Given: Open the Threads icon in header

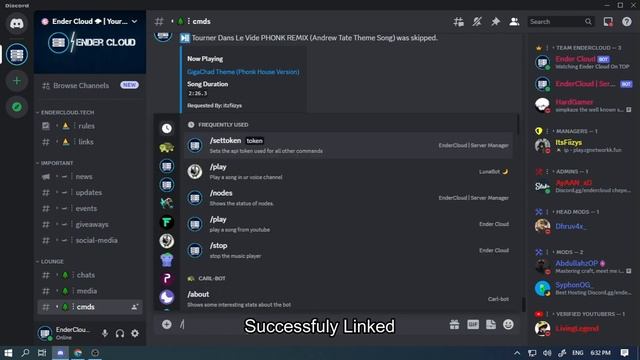Looking at the screenshot, I should [x=458, y=22].
